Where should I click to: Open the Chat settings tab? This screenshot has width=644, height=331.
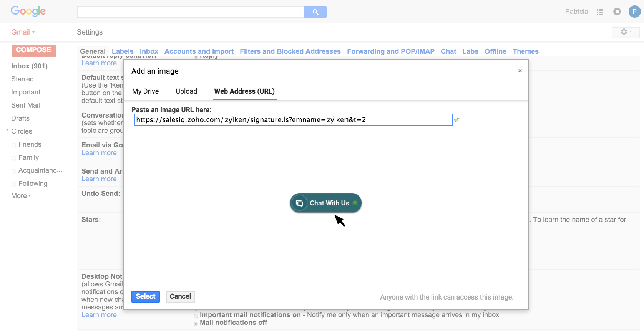[x=448, y=51]
